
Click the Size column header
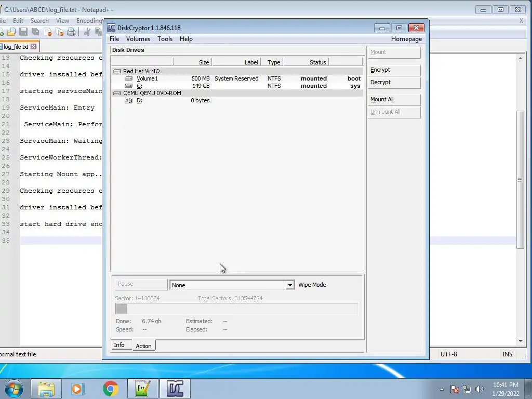pyautogui.click(x=193, y=62)
